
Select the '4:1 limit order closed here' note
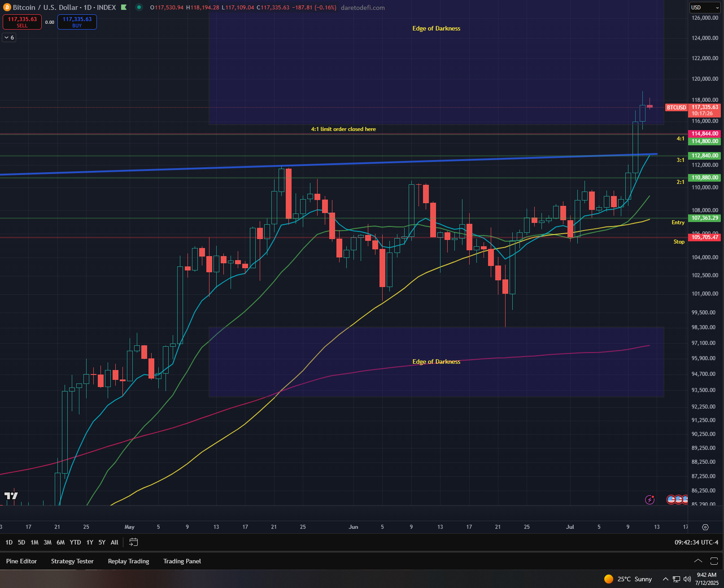click(344, 129)
